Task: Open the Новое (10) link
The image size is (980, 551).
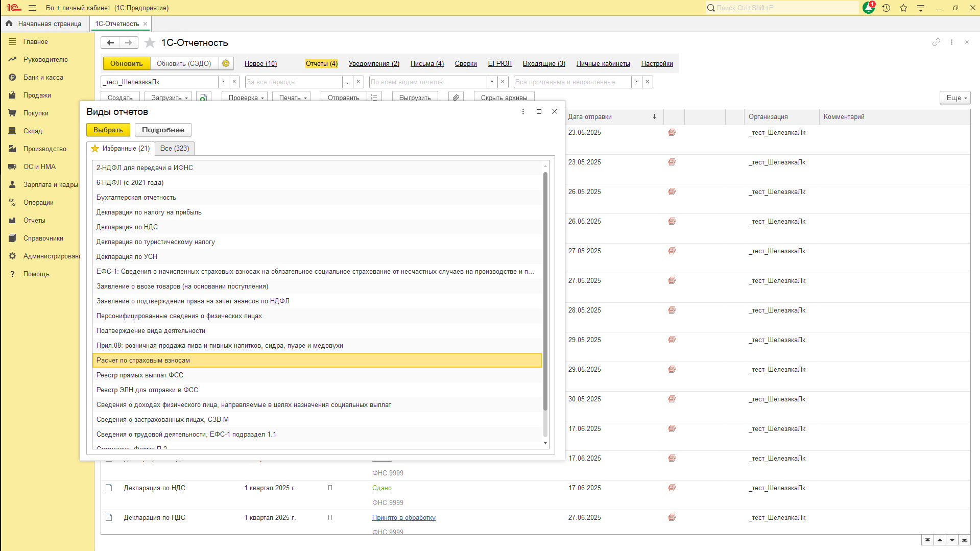Action: click(x=260, y=63)
